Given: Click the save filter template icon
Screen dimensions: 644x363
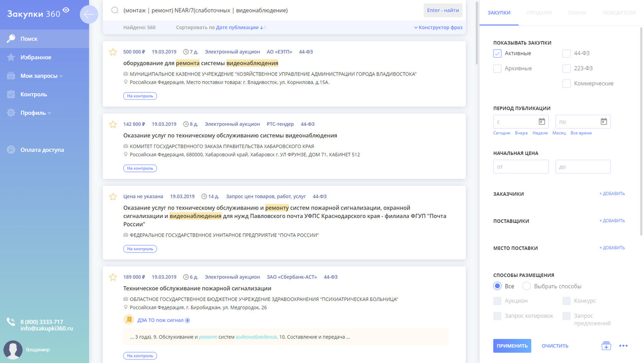Looking at the screenshot, I should [606, 346].
